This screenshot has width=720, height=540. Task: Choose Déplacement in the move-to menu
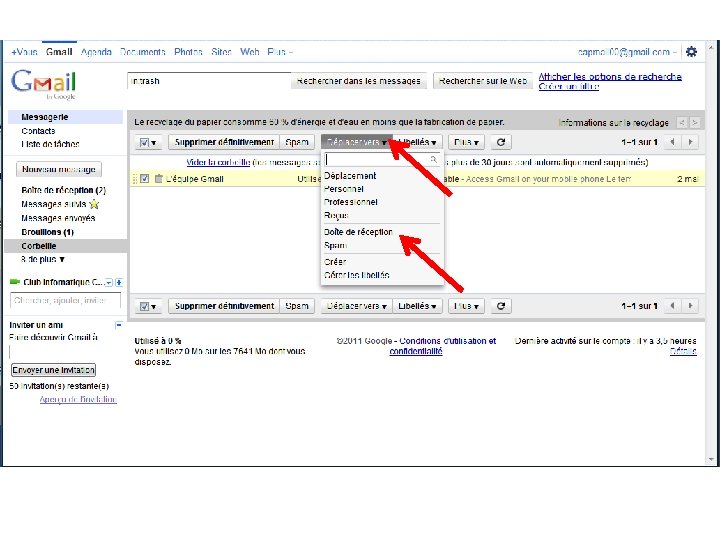tap(350, 176)
